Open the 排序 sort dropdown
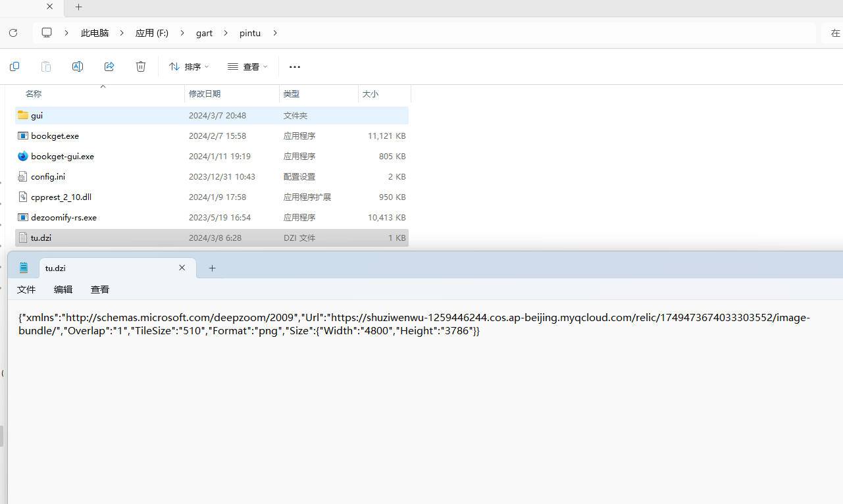The image size is (843, 504). tap(188, 66)
